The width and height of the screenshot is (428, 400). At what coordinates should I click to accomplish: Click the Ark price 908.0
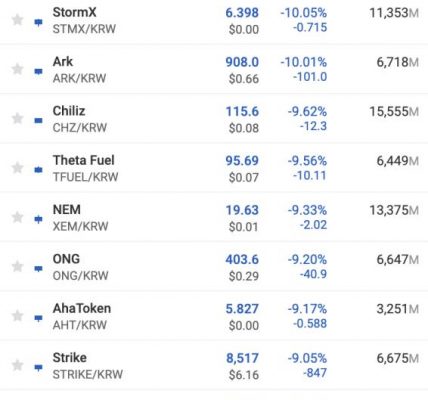pyautogui.click(x=242, y=62)
